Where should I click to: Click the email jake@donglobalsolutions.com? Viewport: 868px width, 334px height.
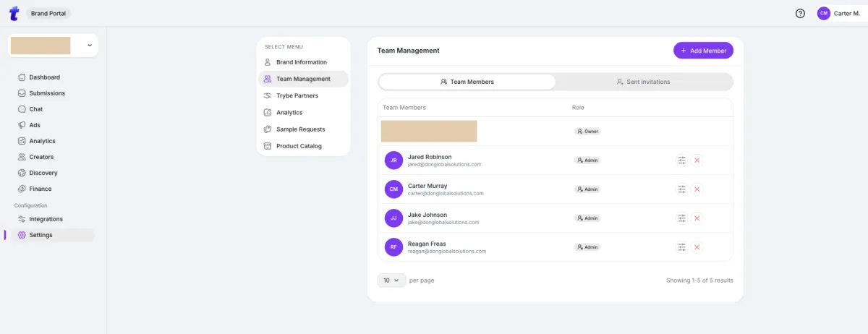(x=443, y=223)
